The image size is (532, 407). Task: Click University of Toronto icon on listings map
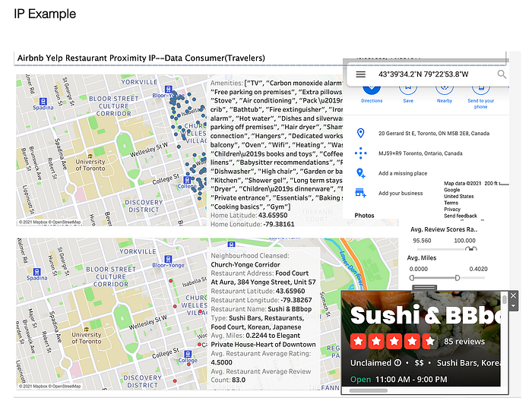pos(90,156)
